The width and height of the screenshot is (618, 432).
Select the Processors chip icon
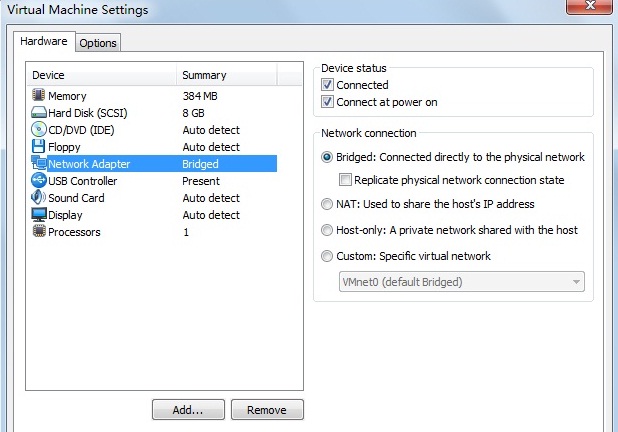coord(39,231)
